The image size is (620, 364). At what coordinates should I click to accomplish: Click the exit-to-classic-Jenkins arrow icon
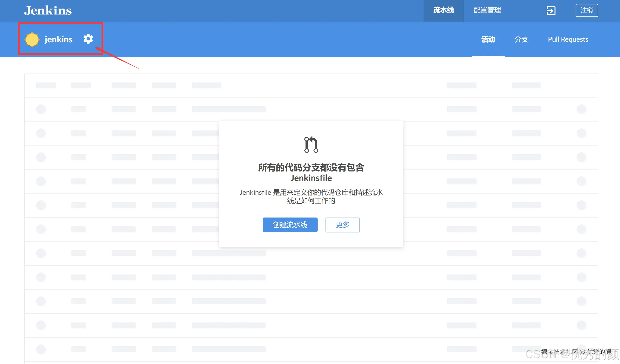click(551, 10)
